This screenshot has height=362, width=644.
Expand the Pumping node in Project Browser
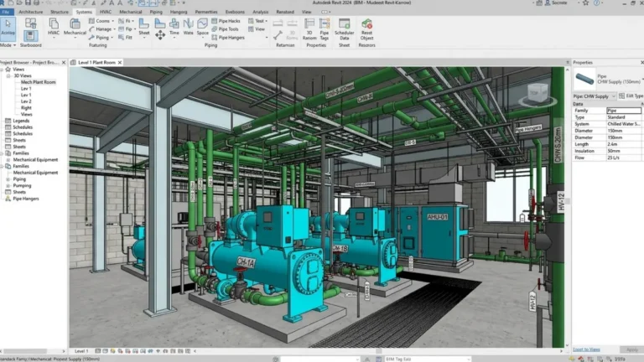point(8,186)
